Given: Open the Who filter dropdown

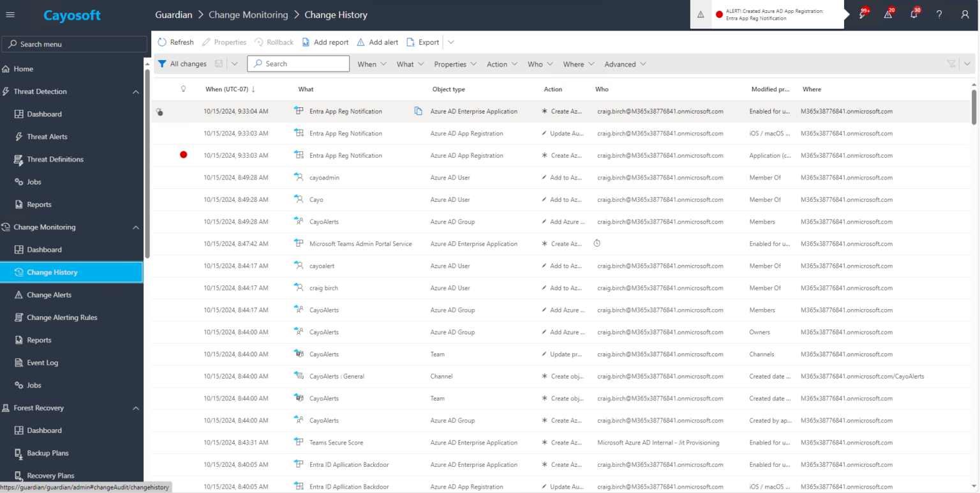Looking at the screenshot, I should pyautogui.click(x=541, y=64).
